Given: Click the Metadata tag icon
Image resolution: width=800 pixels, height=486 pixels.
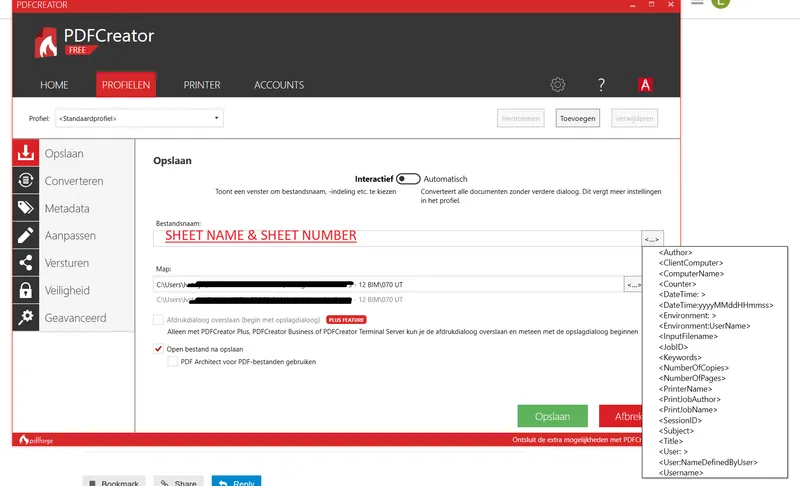Looking at the screenshot, I should tap(26, 208).
